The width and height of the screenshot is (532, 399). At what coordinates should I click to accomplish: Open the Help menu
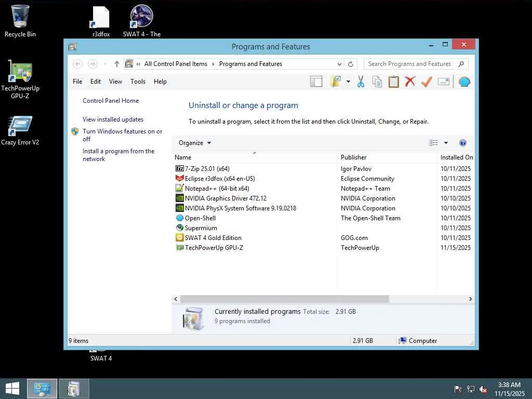click(160, 82)
